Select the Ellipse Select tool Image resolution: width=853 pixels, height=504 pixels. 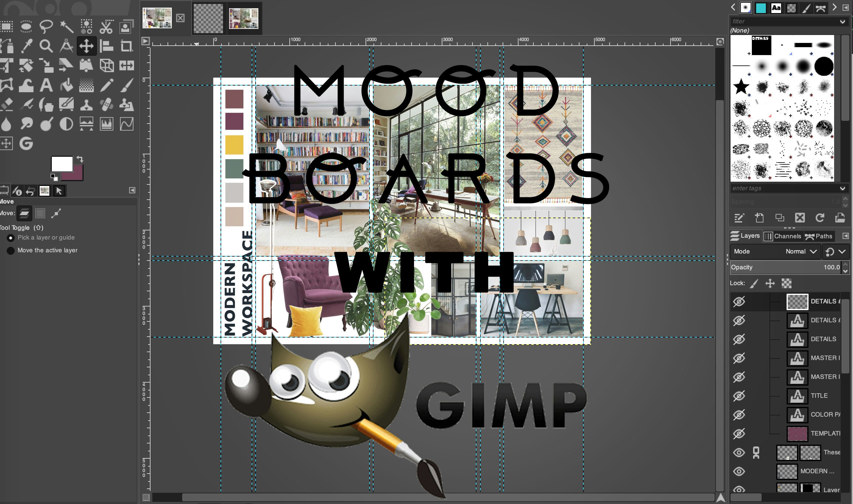(26, 26)
